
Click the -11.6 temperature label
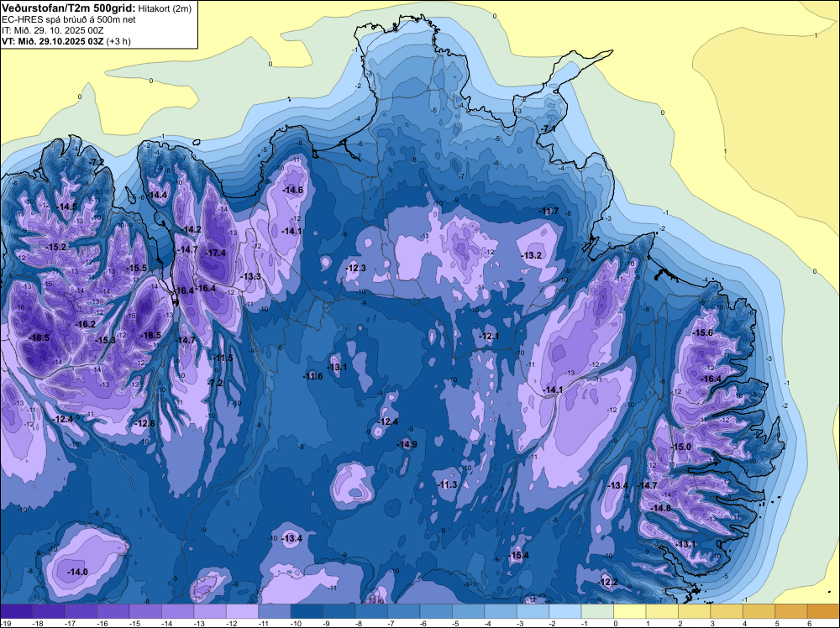click(x=313, y=376)
